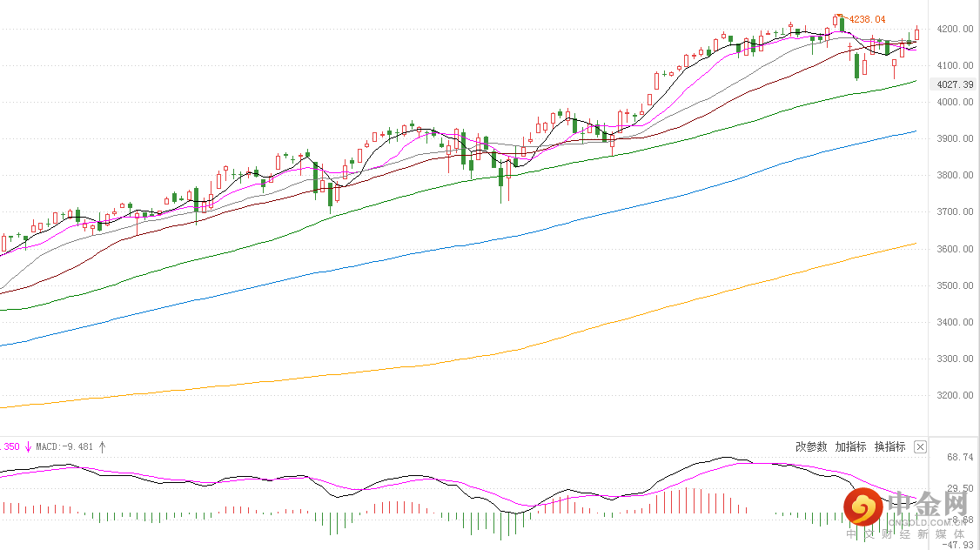Select 换指标 to switch the indicator
Viewport: 980px width, 550px height.
[889, 446]
